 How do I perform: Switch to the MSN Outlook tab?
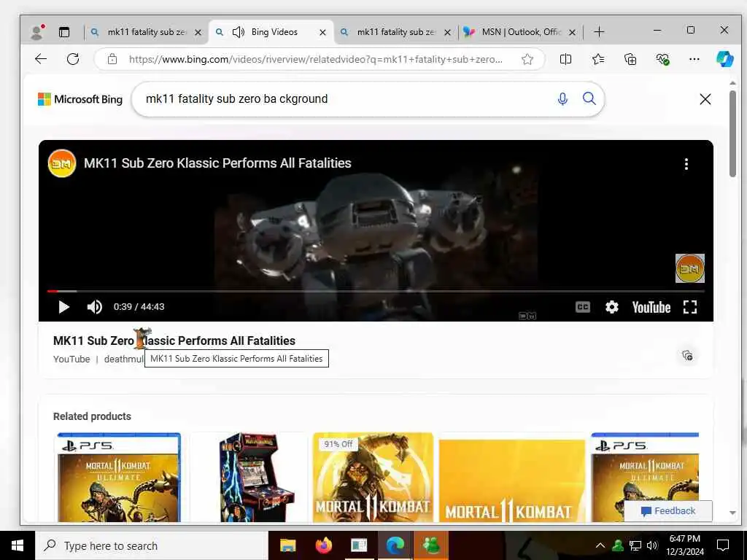pyautogui.click(x=521, y=32)
